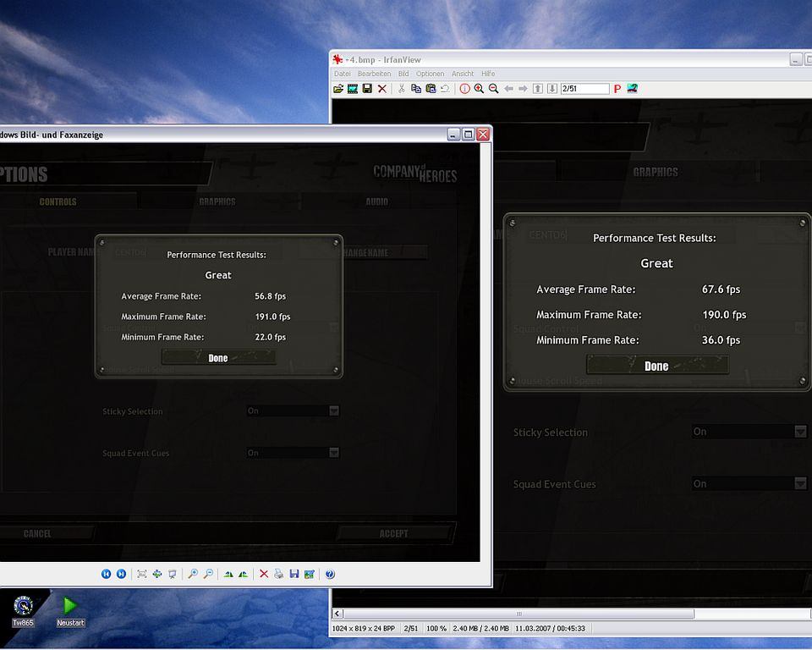Screen dimensions: 812x650
Task: Click ACCEPT in the Fax Viewer options screen
Action: click(393, 533)
